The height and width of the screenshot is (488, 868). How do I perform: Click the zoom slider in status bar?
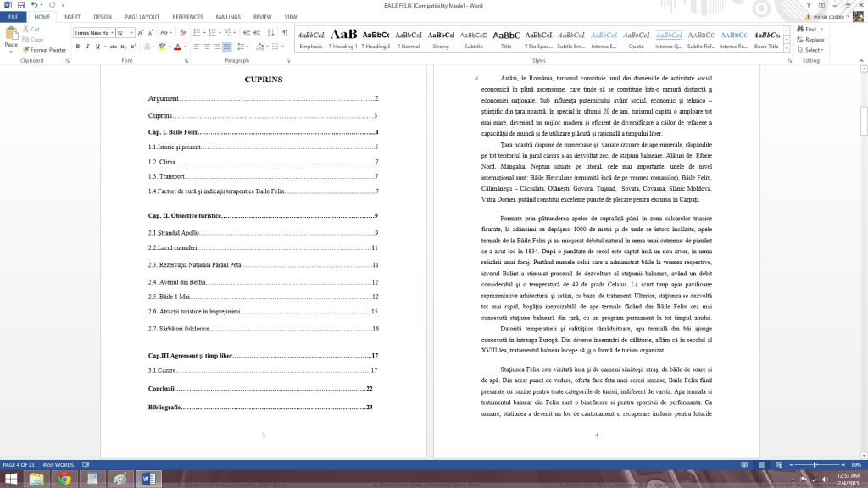click(x=815, y=465)
